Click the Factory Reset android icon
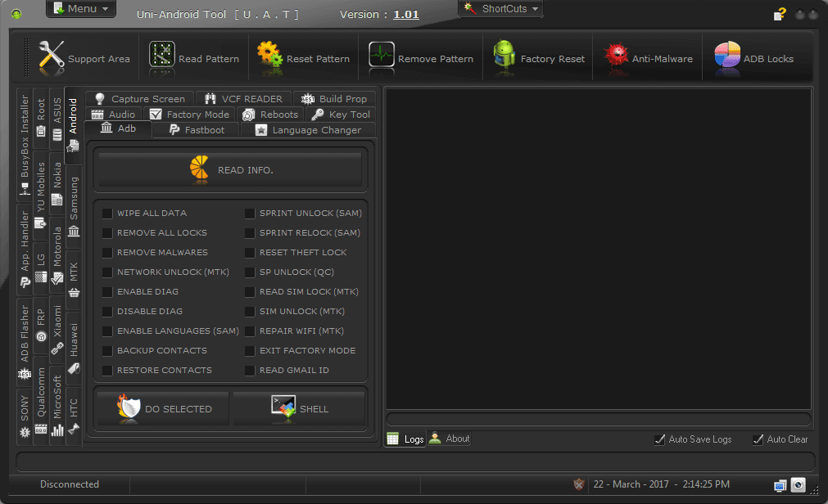The image size is (828, 504). (x=504, y=54)
